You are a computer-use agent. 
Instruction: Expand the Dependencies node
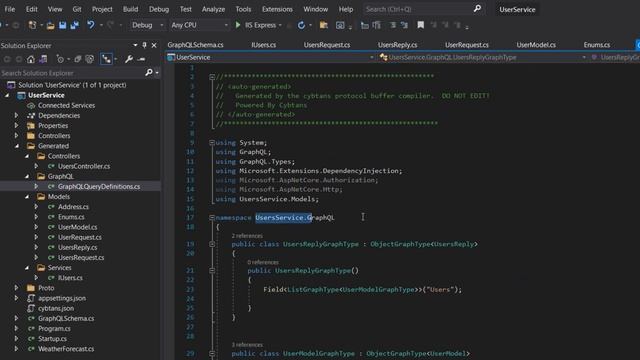(16, 116)
